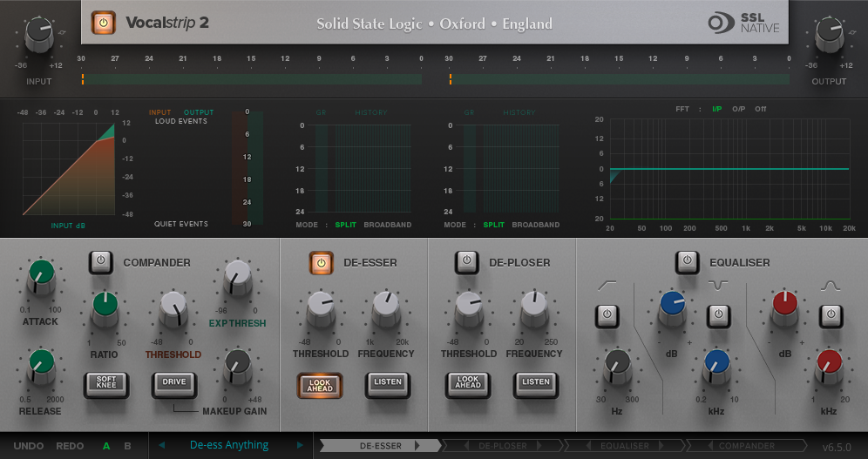Set FFT display to O/P
This screenshot has width=868, height=459.
(738, 109)
